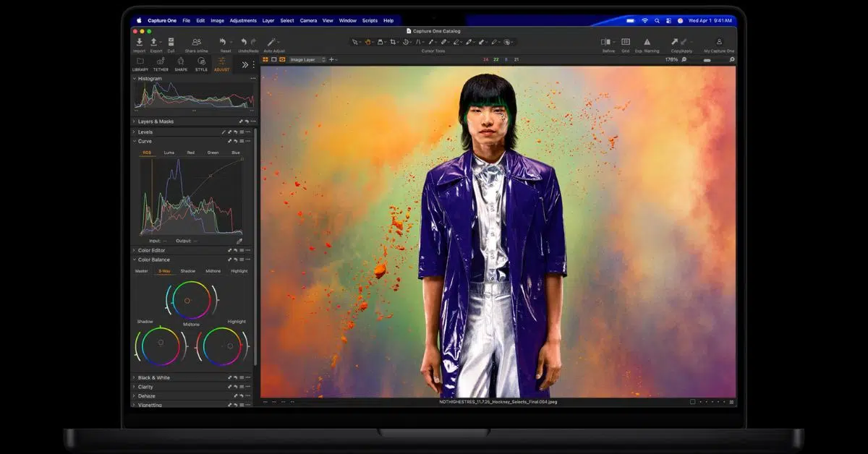
Task: Open the Adjustments menu
Action: [x=243, y=20]
